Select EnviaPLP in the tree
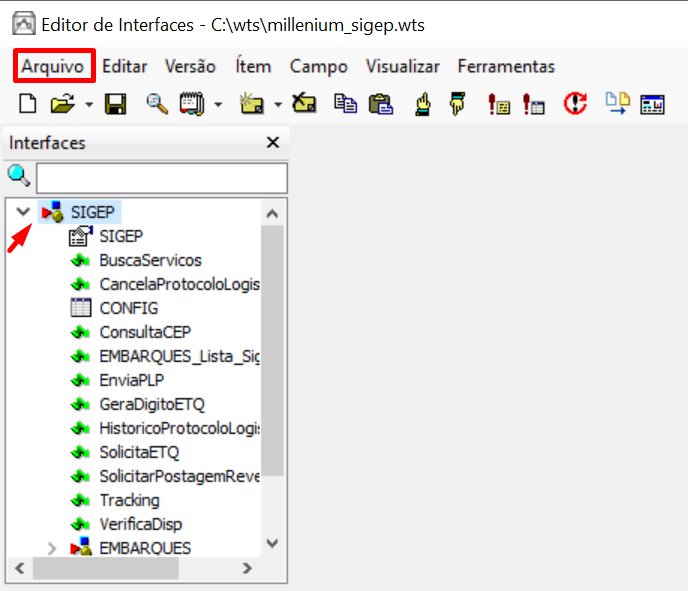Image resolution: width=688 pixels, height=591 pixels. pos(132,380)
